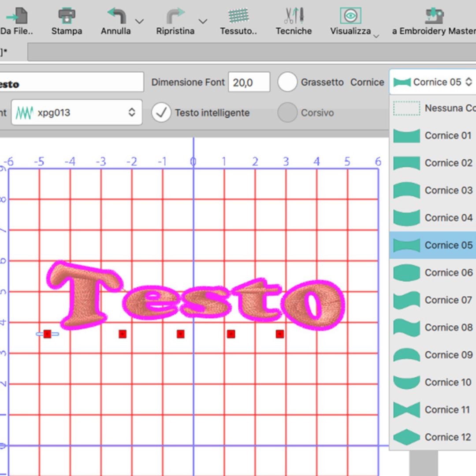
Task: Disable Testo intelligente option
Action: pyautogui.click(x=161, y=112)
